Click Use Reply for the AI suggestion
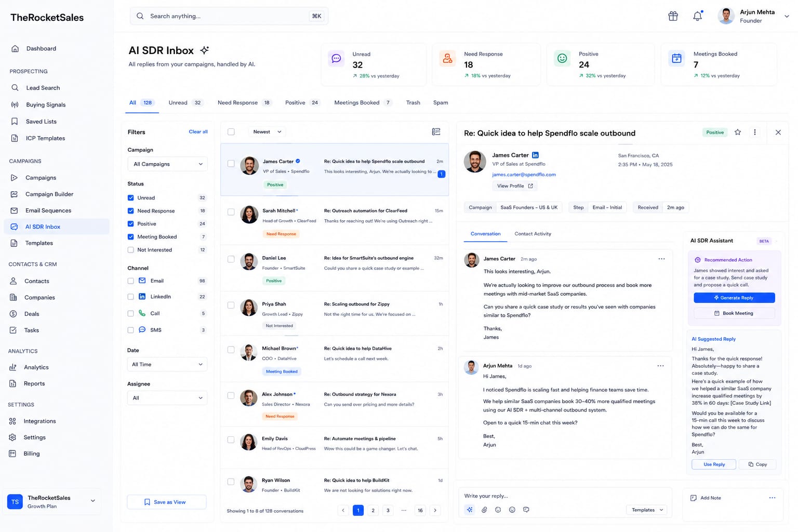Image resolution: width=798 pixels, height=532 pixels. click(714, 464)
